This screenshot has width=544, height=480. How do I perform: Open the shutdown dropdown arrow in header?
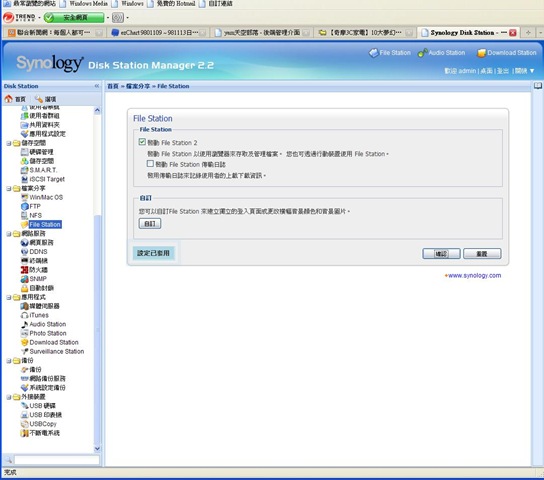532,71
